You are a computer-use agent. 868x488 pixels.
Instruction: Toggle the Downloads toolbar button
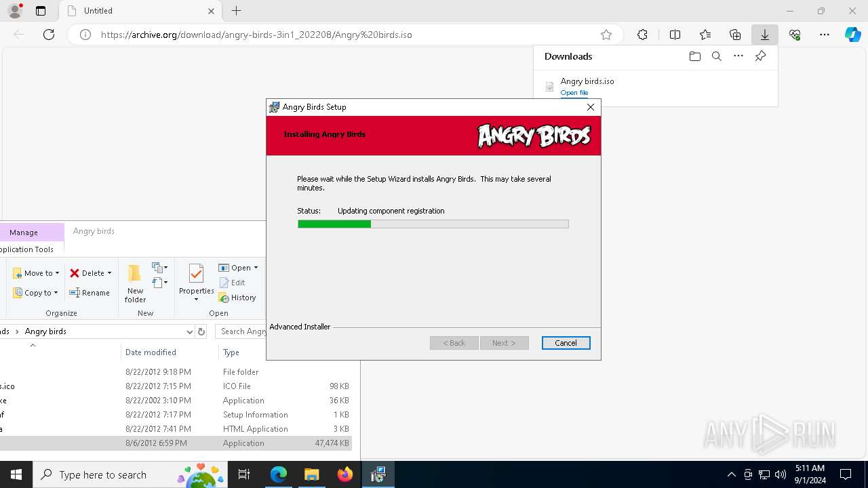764,35
